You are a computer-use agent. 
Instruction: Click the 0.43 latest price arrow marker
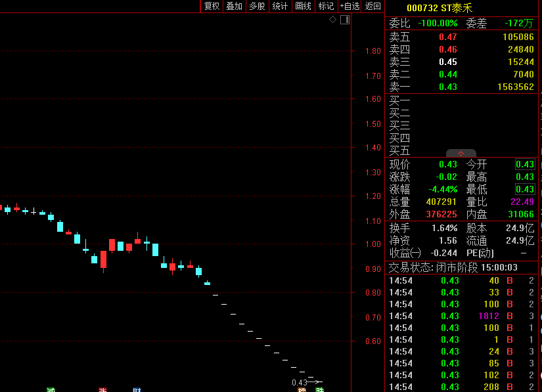click(307, 382)
